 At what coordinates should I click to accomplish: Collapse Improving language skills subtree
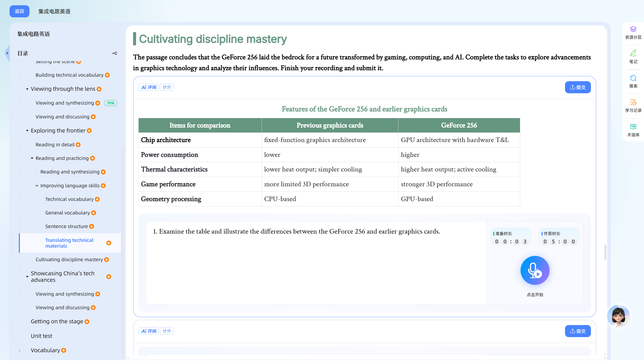click(37, 186)
